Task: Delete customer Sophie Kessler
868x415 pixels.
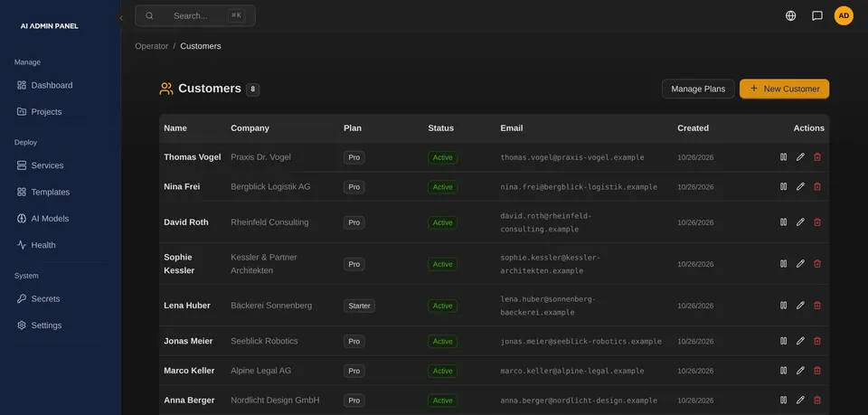Action: [x=817, y=264]
